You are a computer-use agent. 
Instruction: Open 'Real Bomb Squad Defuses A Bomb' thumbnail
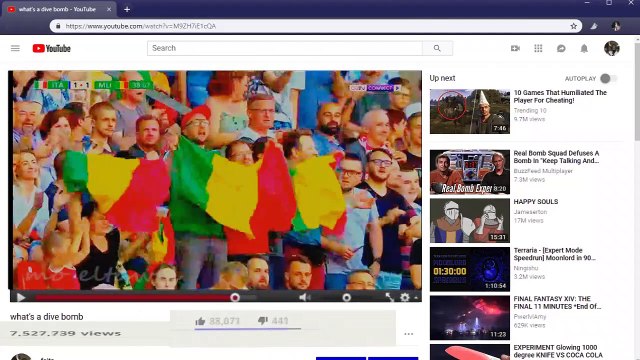point(470,172)
